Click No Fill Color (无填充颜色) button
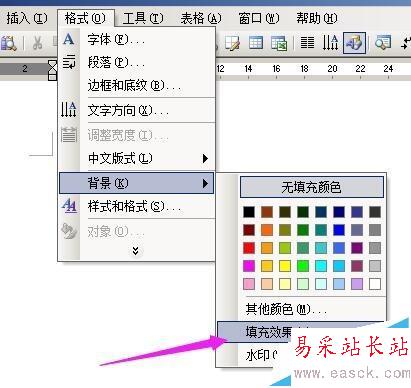Viewport: 411px width, 388px height. click(312, 187)
